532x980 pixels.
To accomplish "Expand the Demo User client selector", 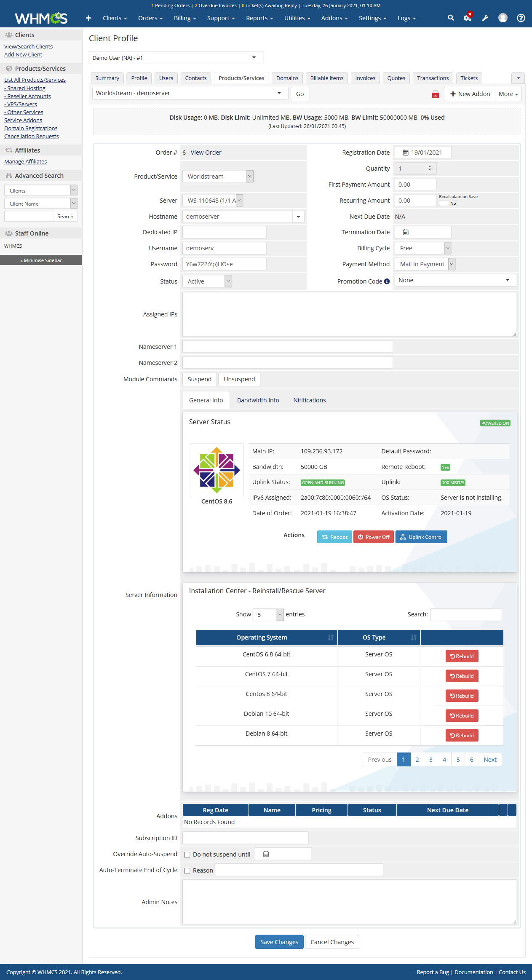I will (176, 58).
